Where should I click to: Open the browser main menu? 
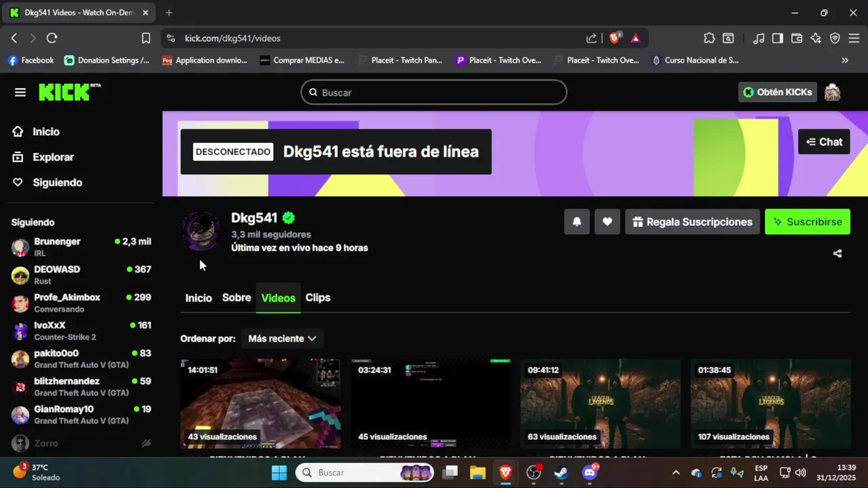[x=854, y=38]
